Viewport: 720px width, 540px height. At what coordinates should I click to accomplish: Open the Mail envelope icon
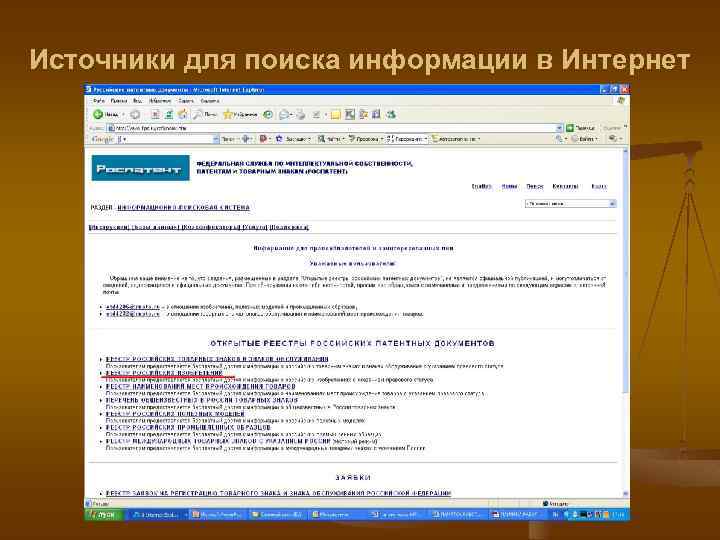286,114
